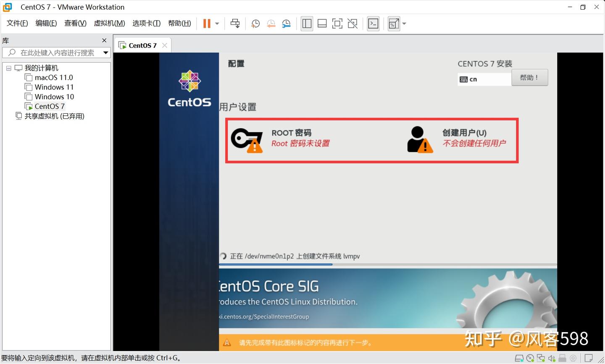Open the 文件(F) menu
This screenshot has width=605, height=364.
[x=17, y=23]
